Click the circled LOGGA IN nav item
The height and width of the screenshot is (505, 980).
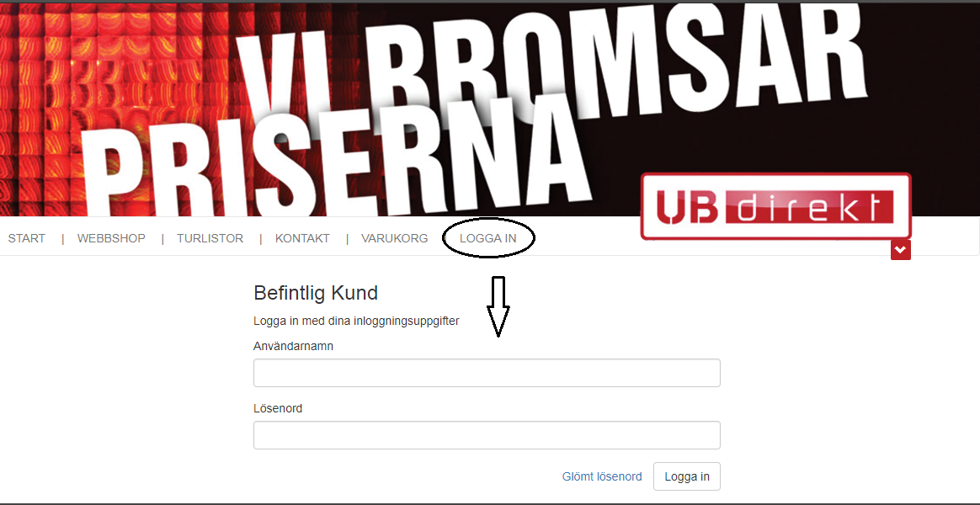pyautogui.click(x=488, y=239)
